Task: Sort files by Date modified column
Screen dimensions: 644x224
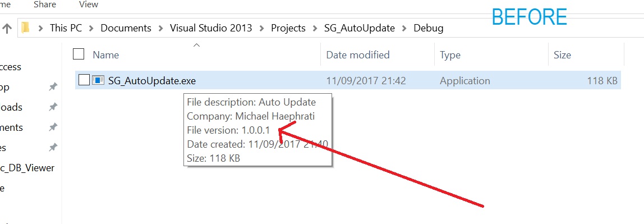Action: [x=358, y=54]
